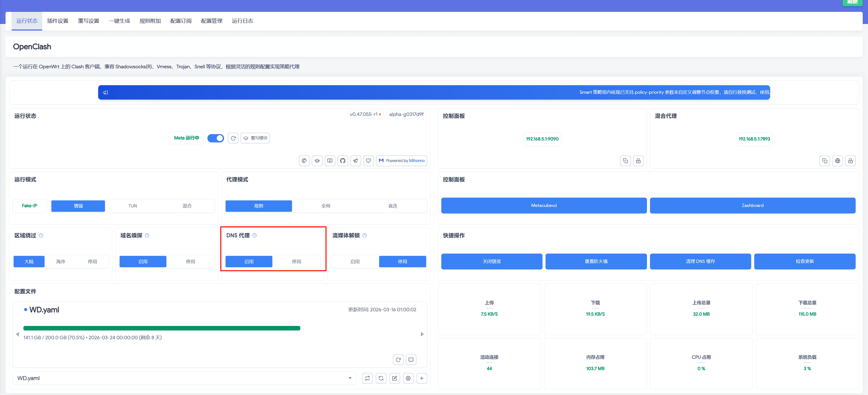Toggle the Meta running switch off
Viewport: 868px width, 395px height.
tap(216, 138)
